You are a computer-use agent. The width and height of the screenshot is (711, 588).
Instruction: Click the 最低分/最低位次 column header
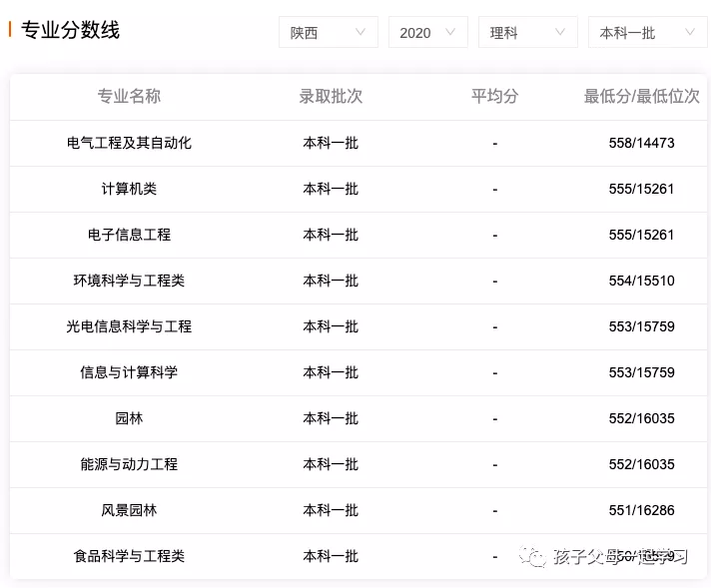(x=642, y=96)
